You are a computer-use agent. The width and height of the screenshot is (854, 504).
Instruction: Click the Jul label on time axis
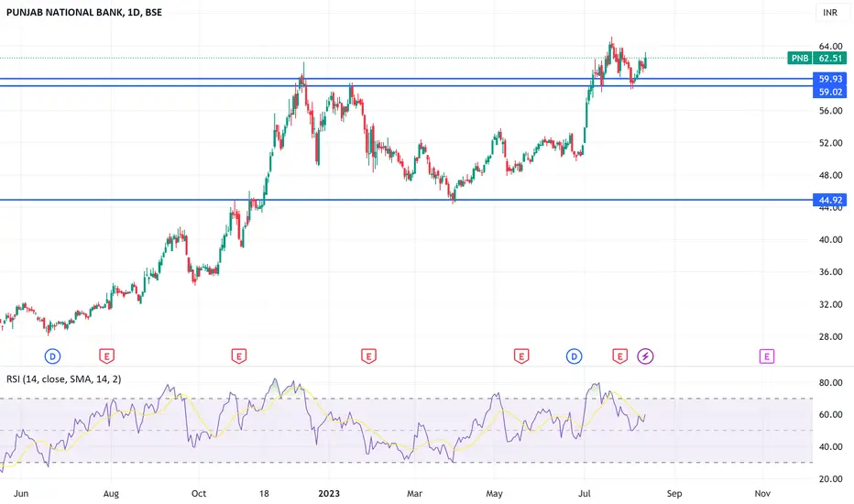click(x=585, y=493)
